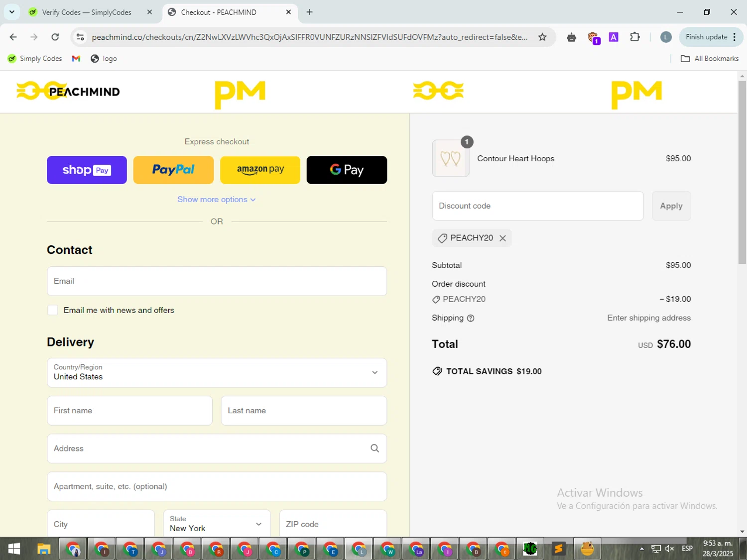Click the Address field

217,448
